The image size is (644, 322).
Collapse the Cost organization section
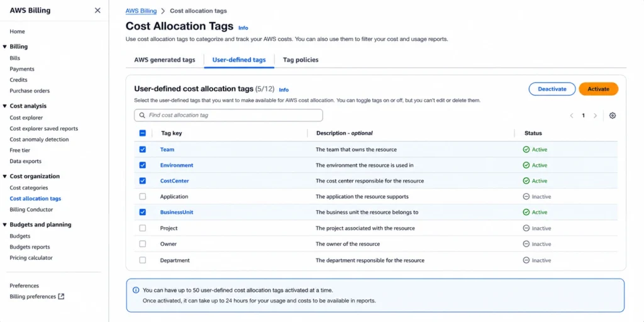(x=5, y=176)
